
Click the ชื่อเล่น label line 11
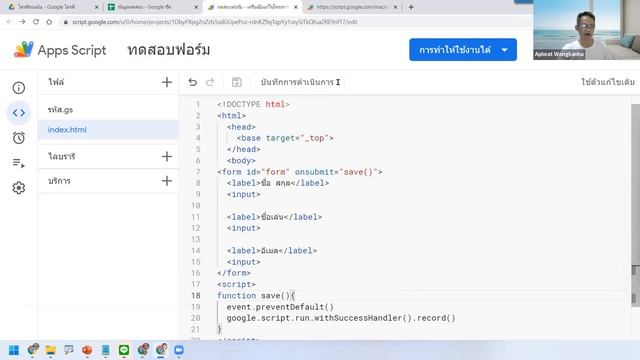point(274,217)
